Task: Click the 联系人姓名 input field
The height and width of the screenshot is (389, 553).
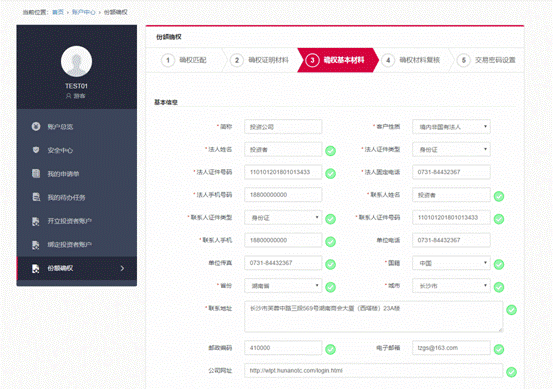Action: [x=451, y=195]
